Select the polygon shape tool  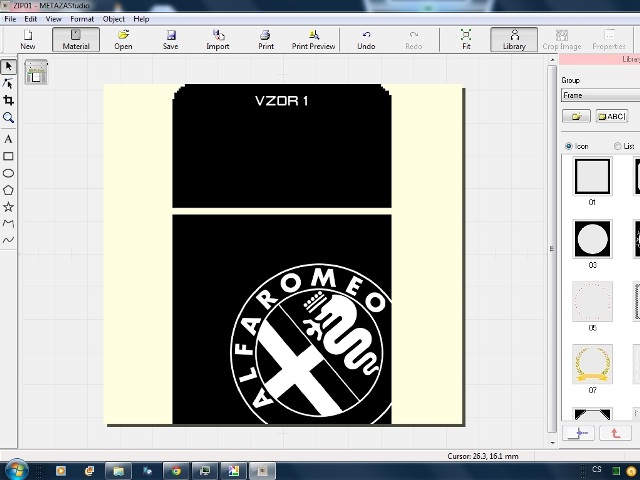coord(8,190)
